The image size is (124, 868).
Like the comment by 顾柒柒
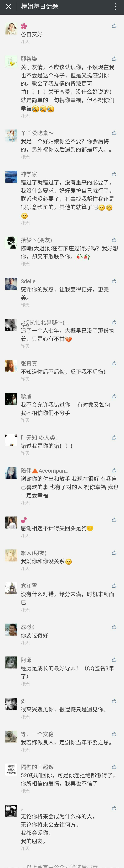point(114,59)
